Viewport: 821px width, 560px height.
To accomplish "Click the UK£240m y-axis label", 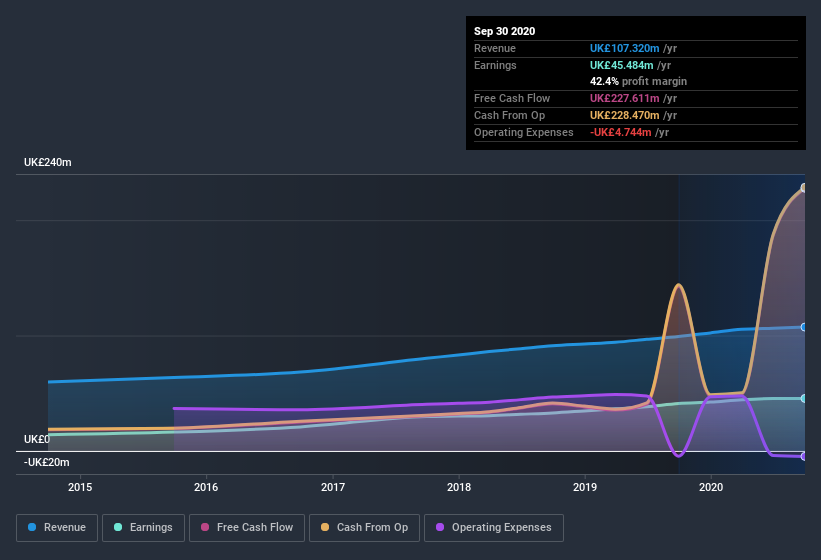I will [48, 162].
